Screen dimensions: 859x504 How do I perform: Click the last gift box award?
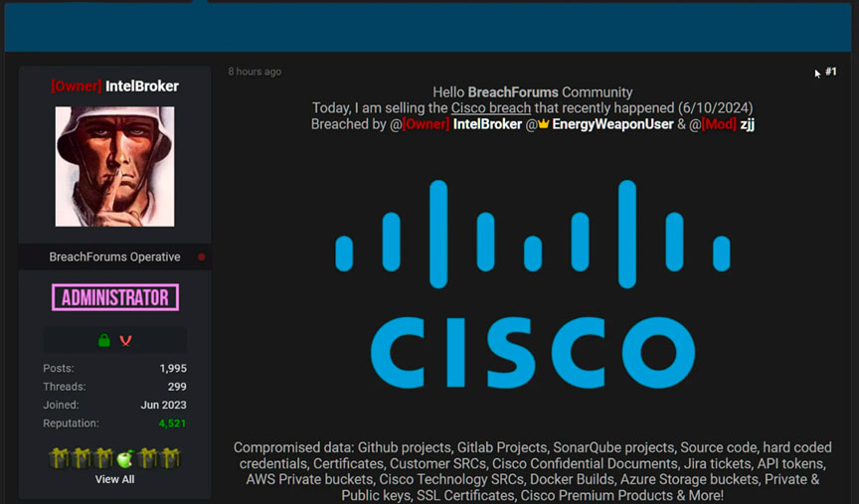[170, 458]
